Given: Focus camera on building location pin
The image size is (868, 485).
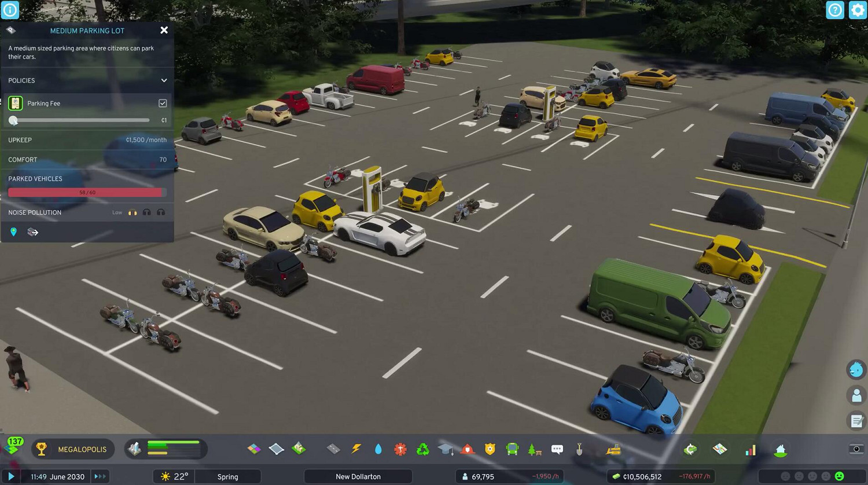Looking at the screenshot, I should 14,232.
